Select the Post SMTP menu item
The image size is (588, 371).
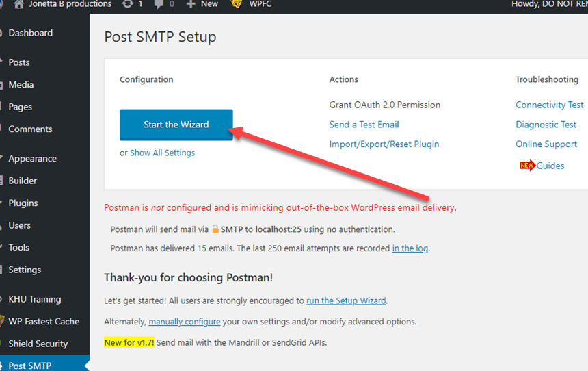(29, 366)
